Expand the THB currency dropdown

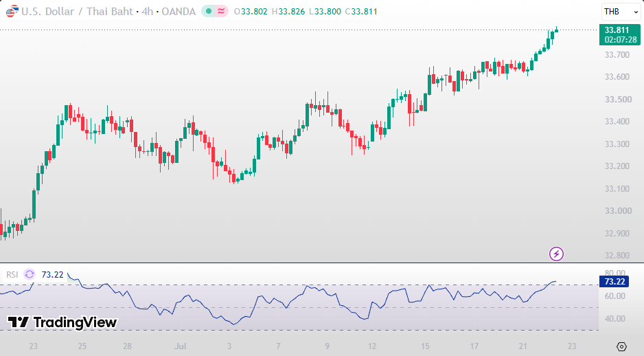click(x=621, y=12)
